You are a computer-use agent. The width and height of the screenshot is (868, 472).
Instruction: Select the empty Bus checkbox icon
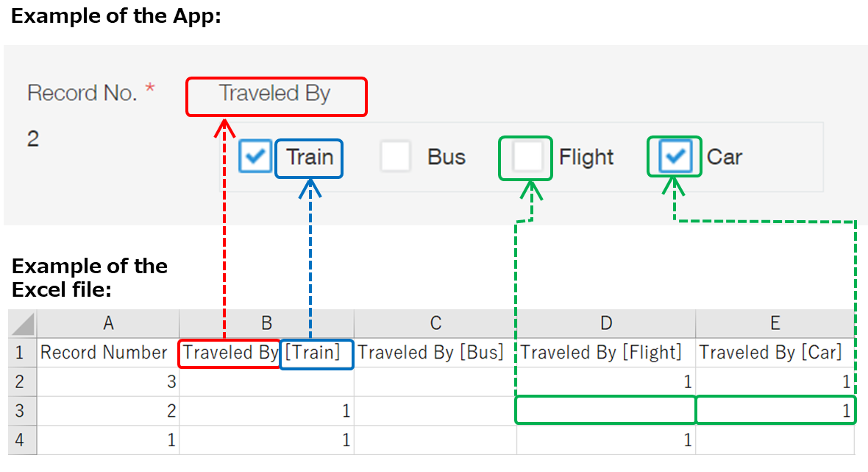pos(396,157)
